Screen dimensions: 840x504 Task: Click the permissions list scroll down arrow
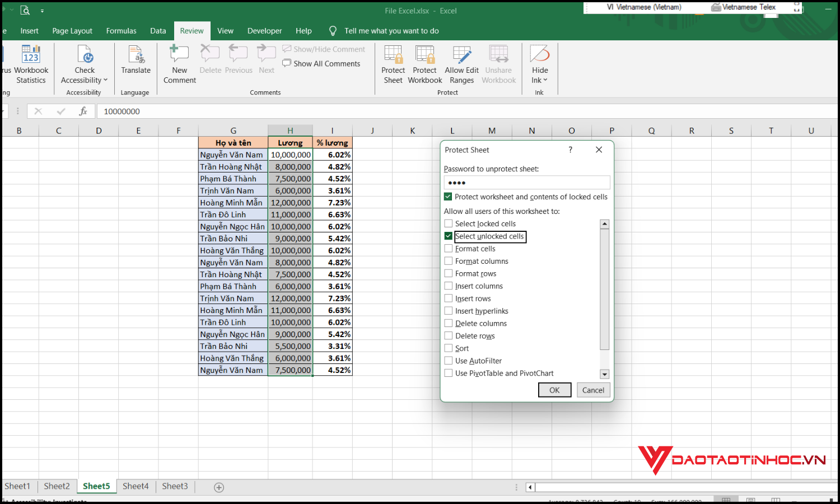(604, 374)
